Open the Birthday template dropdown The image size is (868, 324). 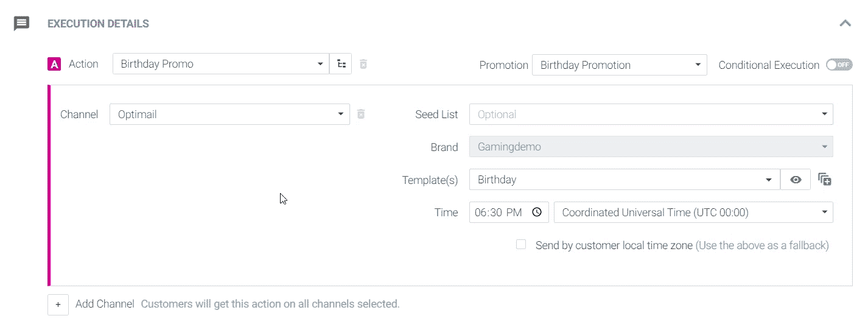coord(625,180)
